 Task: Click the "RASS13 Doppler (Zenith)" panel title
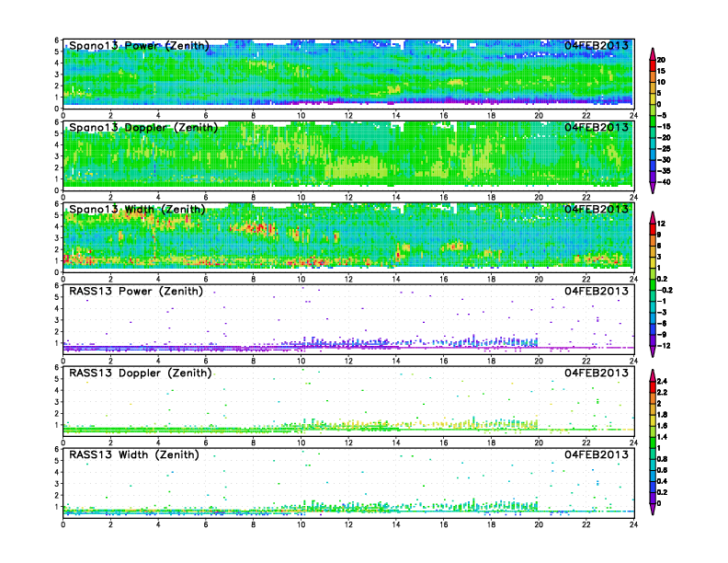[141, 373]
